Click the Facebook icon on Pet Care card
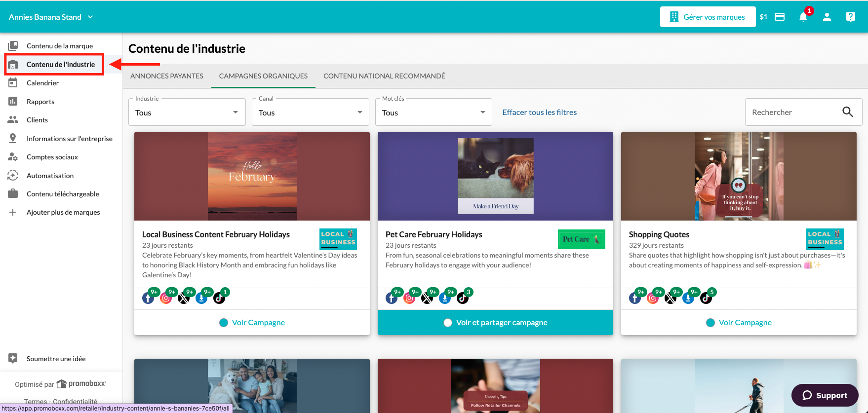 click(392, 298)
